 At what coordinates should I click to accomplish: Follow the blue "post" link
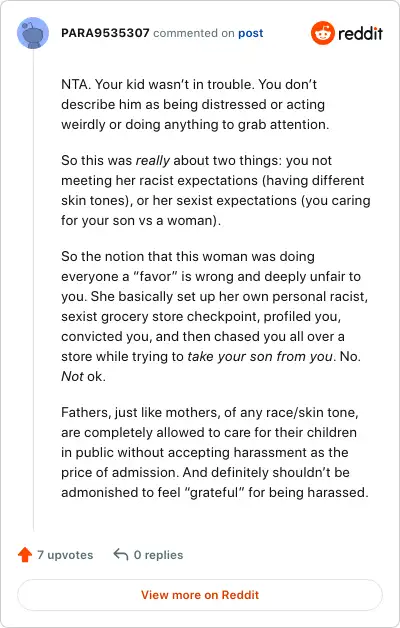click(251, 33)
